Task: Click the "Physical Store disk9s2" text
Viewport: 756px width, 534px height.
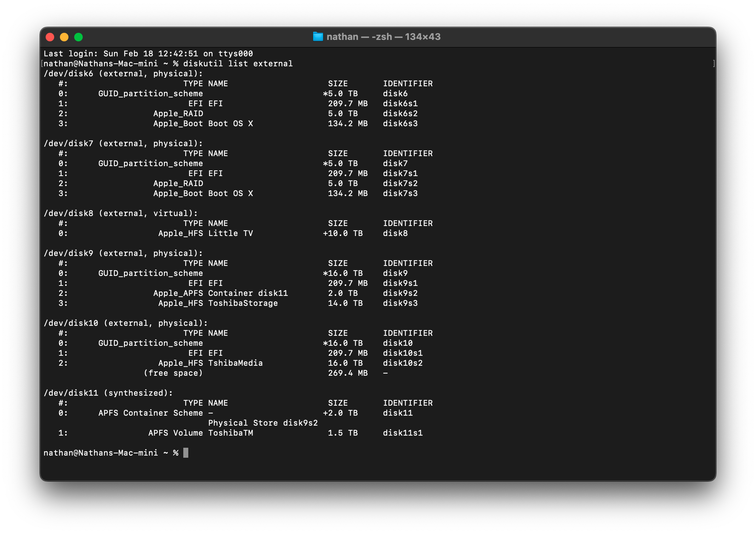Action: [263, 423]
